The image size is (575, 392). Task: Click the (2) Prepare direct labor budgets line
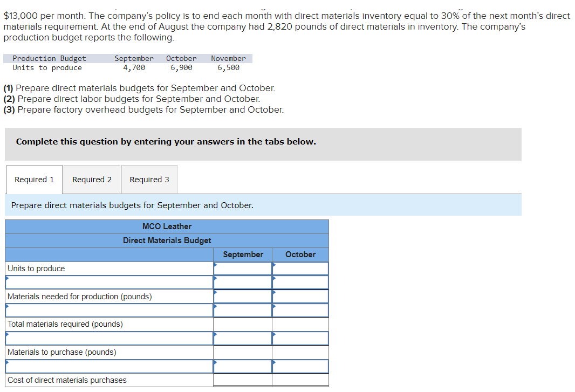coord(132,99)
